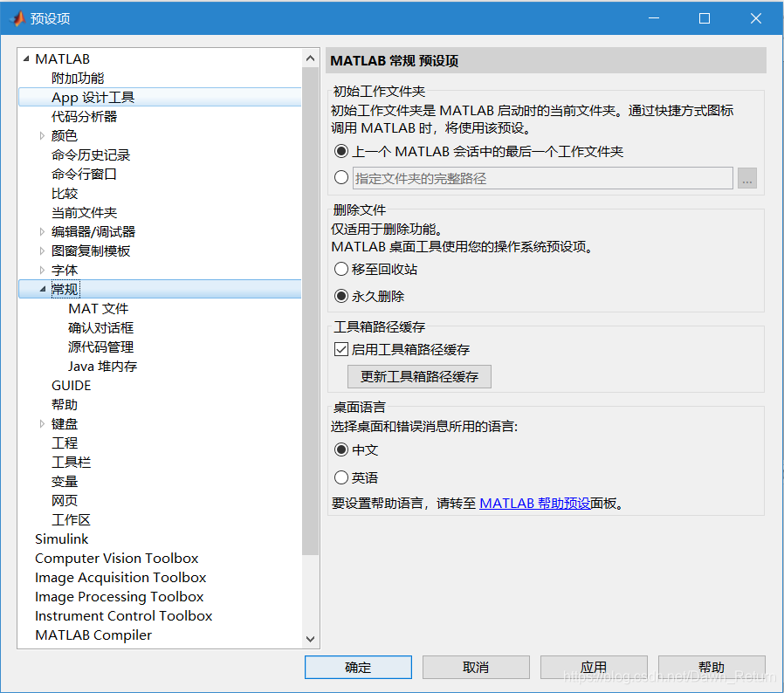Toggle 启用工具箱路径缓存 checkbox
Image resolution: width=784 pixels, height=693 pixels.
(341, 349)
